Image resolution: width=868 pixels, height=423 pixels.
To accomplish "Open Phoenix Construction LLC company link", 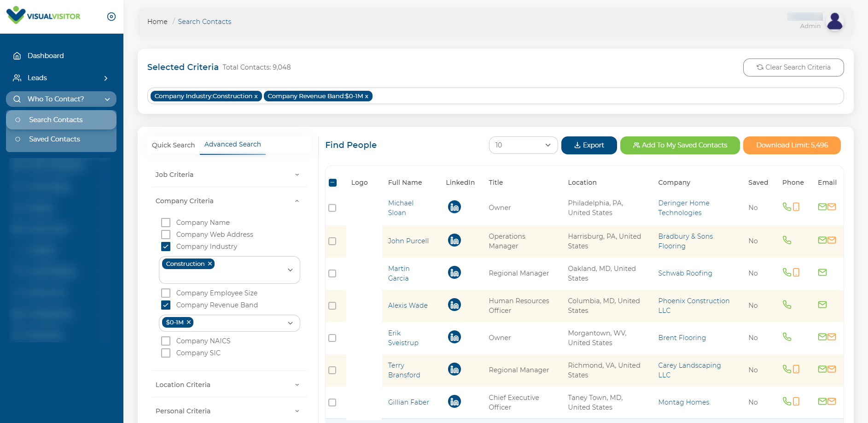I will point(693,305).
